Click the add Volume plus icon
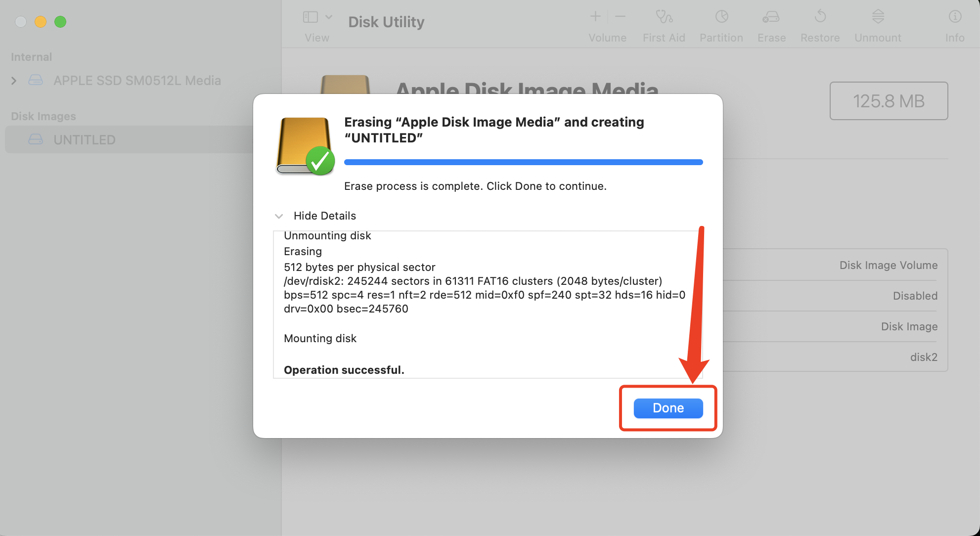This screenshot has width=980, height=536. 595,16
